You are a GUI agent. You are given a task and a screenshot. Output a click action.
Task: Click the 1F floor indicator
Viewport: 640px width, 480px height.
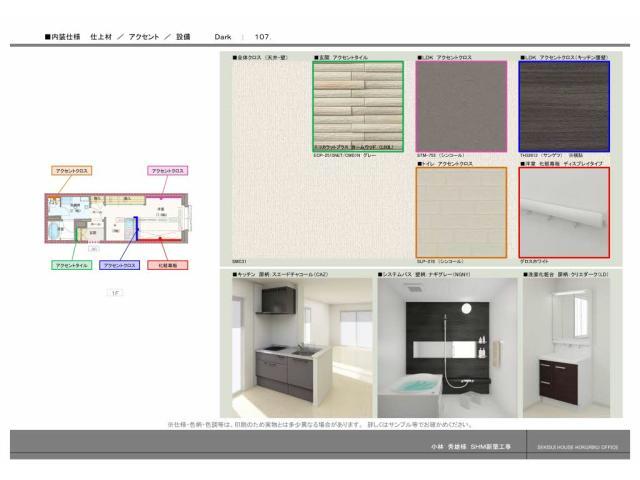(115, 293)
